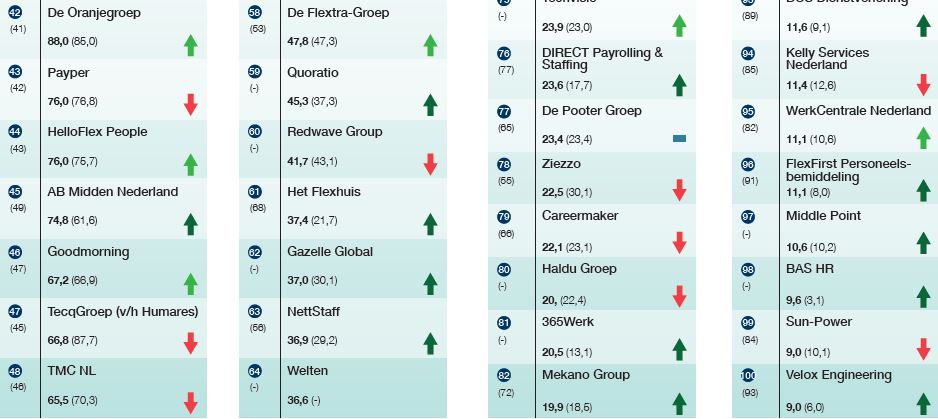Select rank badge 81 for 365Werk
Screen dimensions: 938x419
[503, 323]
